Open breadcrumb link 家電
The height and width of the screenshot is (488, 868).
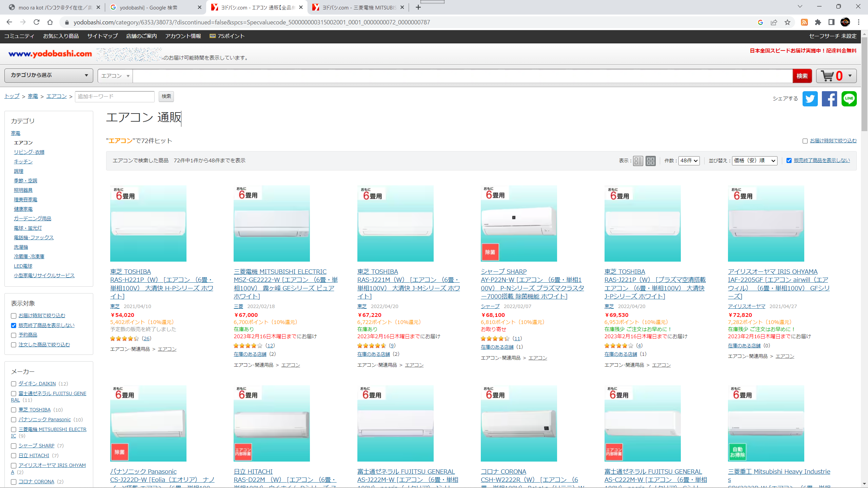click(33, 96)
